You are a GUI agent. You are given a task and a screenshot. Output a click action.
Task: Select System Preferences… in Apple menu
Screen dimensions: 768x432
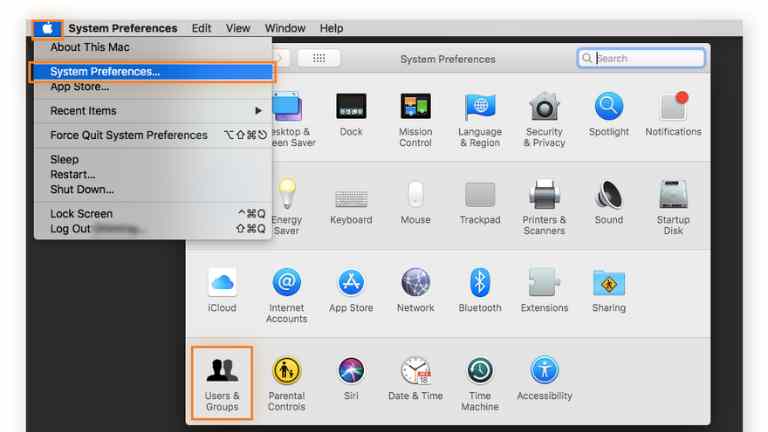[x=153, y=72]
